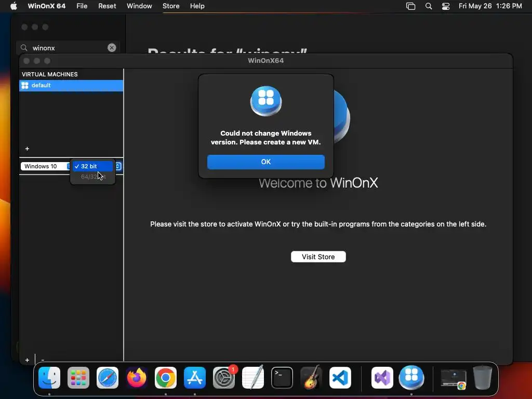This screenshot has width=532, height=399.
Task: Open Spotlight search in menu bar
Action: click(429, 6)
